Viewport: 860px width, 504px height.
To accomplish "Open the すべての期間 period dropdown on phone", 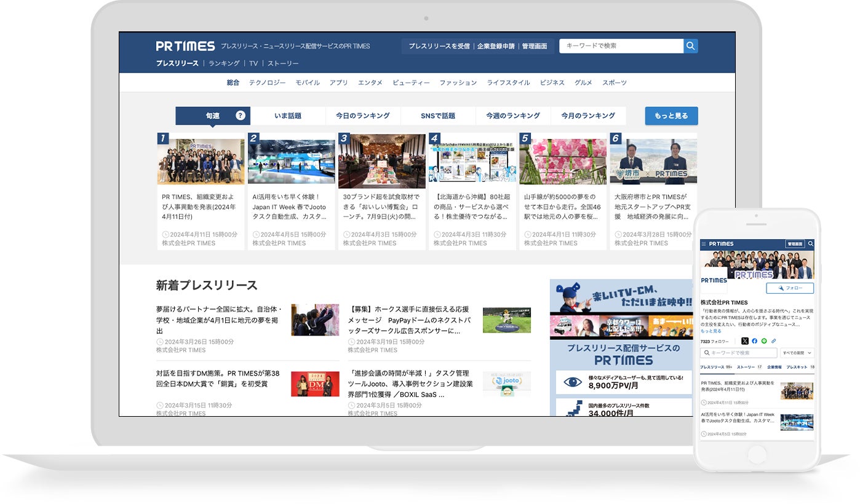I will point(797,353).
